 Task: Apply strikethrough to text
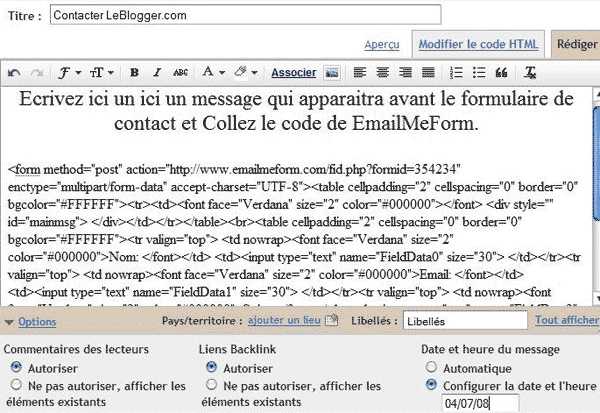pos(180,72)
